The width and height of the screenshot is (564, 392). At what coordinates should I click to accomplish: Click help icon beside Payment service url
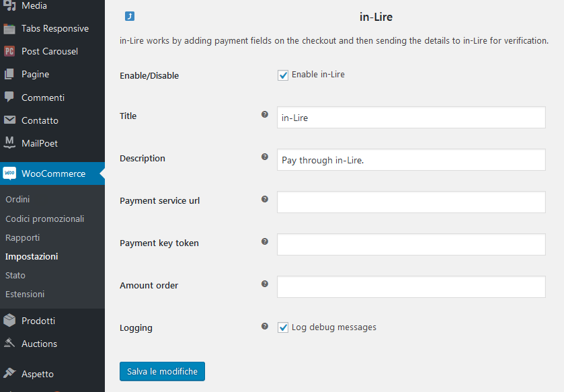[265, 200]
